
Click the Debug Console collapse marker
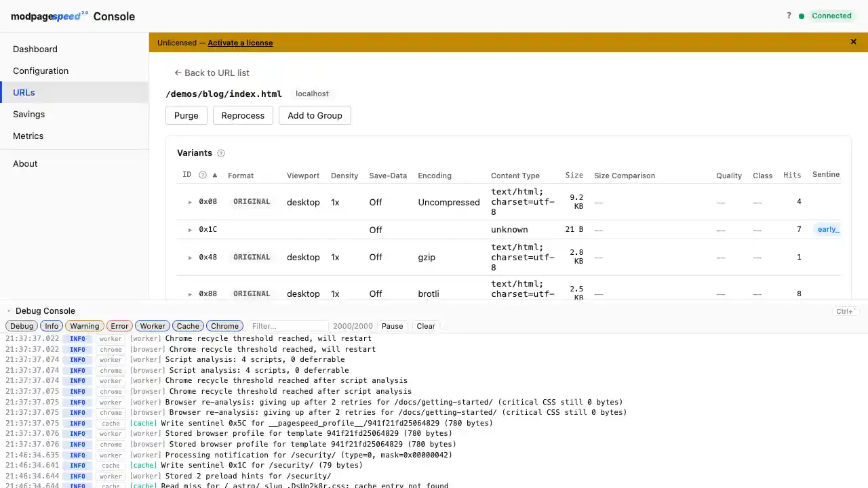point(8,310)
